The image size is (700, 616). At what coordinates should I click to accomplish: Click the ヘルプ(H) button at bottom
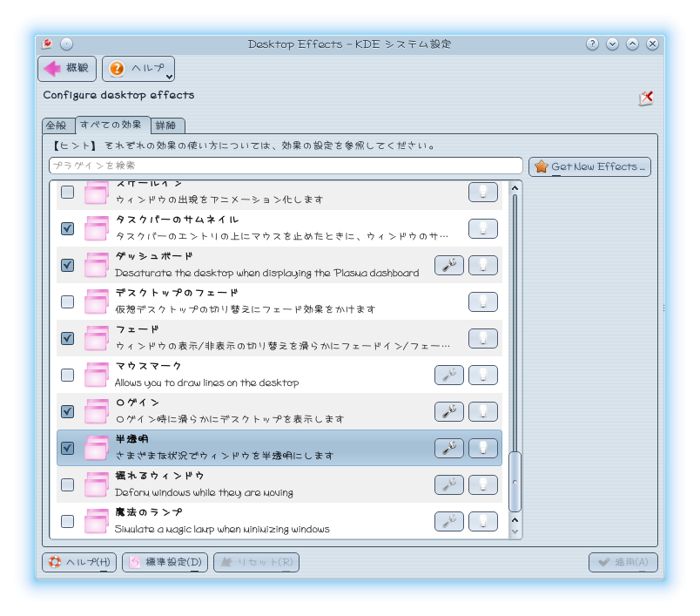click(x=79, y=562)
